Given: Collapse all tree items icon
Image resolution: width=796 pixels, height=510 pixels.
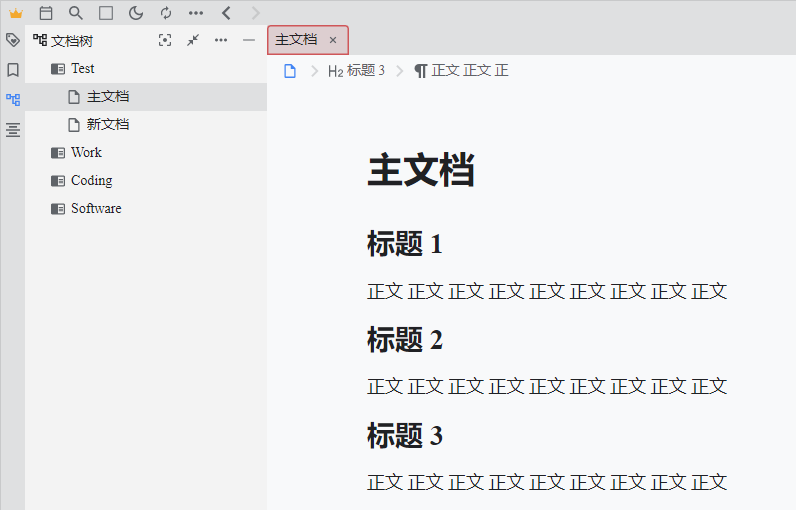Looking at the screenshot, I should point(193,40).
